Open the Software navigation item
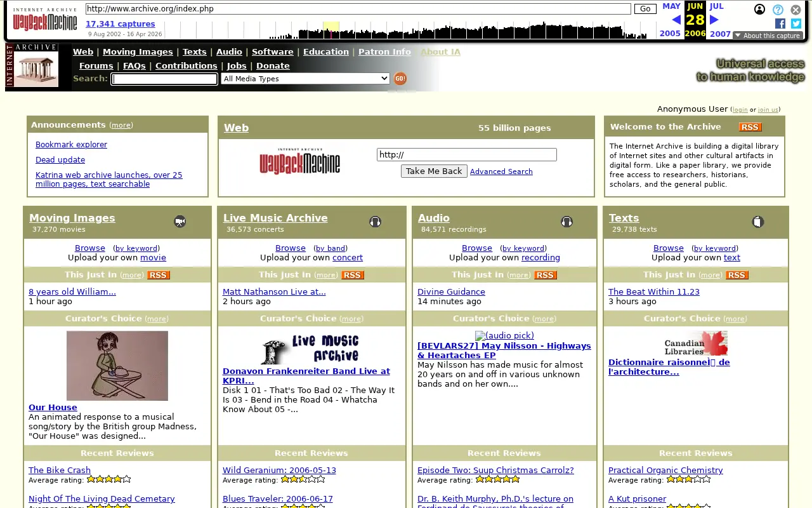Image resolution: width=812 pixels, height=508 pixels. pos(273,52)
